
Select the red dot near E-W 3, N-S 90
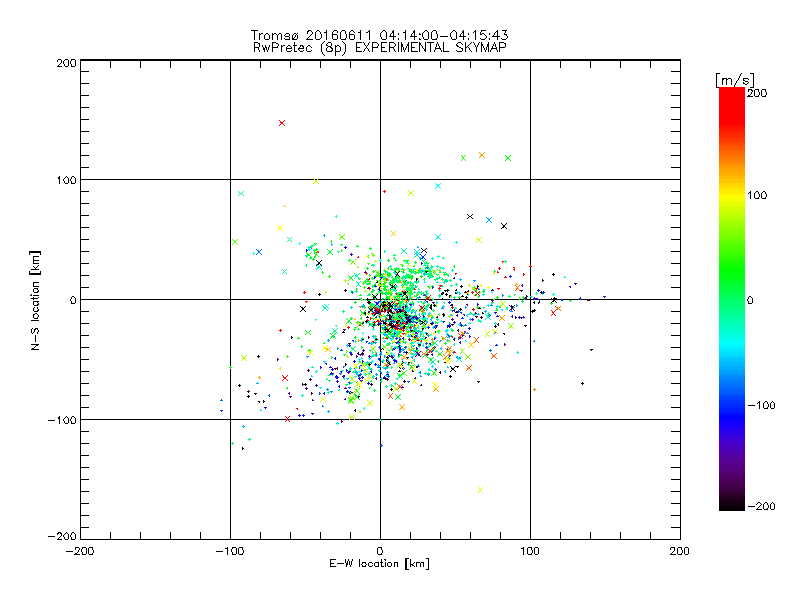pos(384,192)
